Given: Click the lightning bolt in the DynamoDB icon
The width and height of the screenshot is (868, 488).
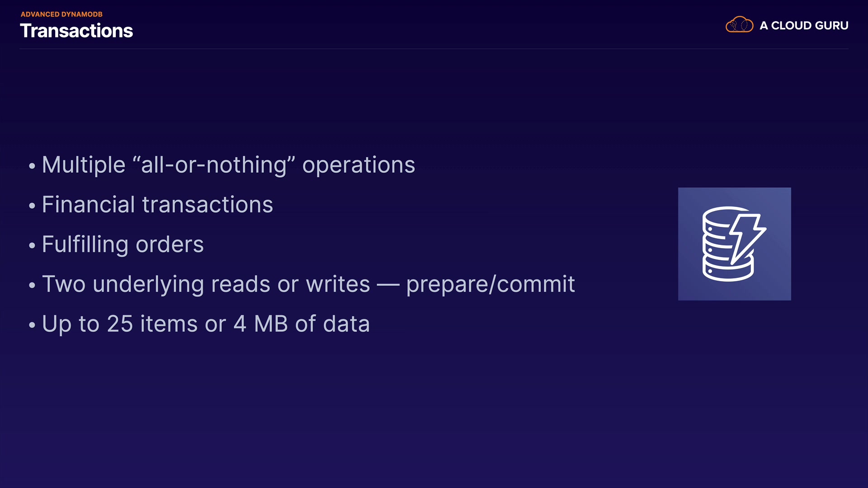Looking at the screenshot, I should pyautogui.click(x=747, y=236).
